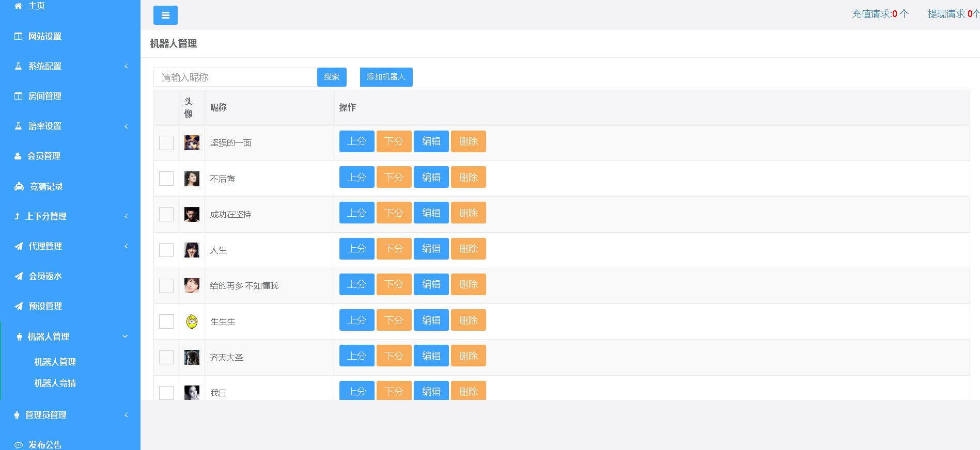This screenshot has width=980, height=450.
Task: Click the flask icon beside 系统配置
Action: [x=18, y=66]
